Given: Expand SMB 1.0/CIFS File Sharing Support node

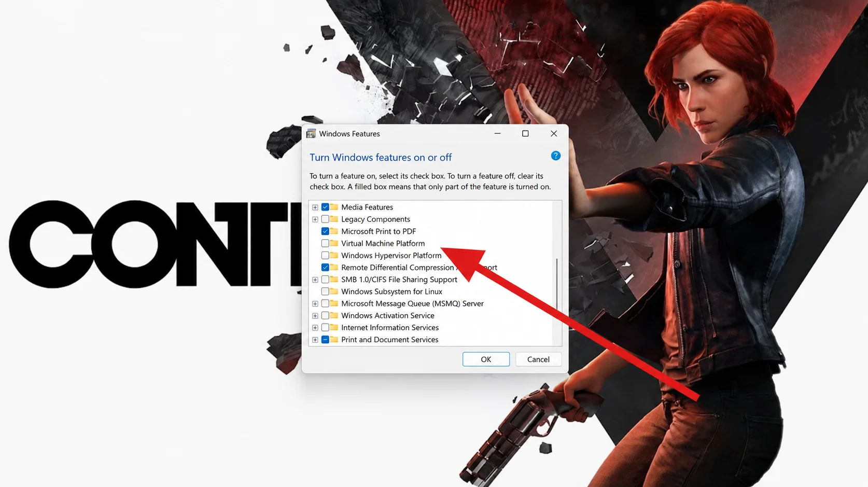Looking at the screenshot, I should coord(315,280).
